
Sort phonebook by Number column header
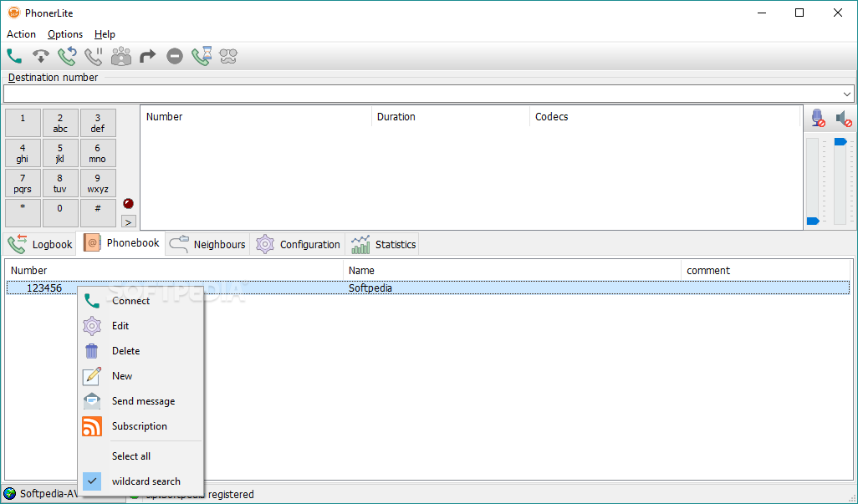pos(174,270)
